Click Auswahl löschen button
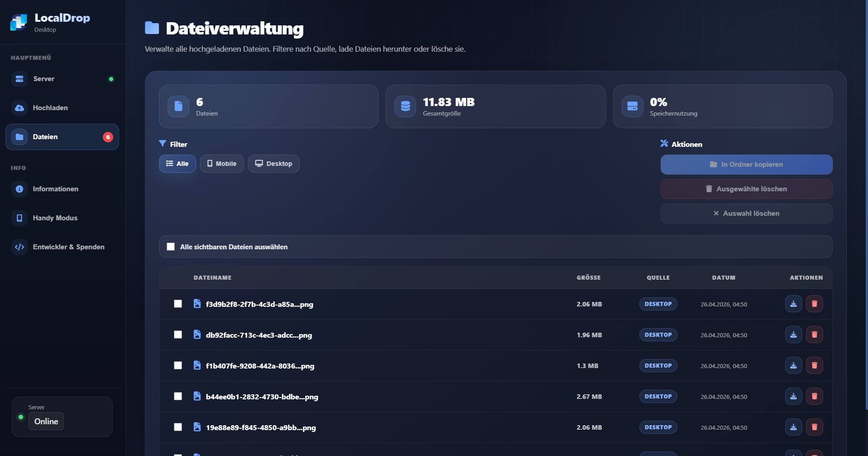Screen dimensions: 868x456 pyautogui.click(x=746, y=213)
